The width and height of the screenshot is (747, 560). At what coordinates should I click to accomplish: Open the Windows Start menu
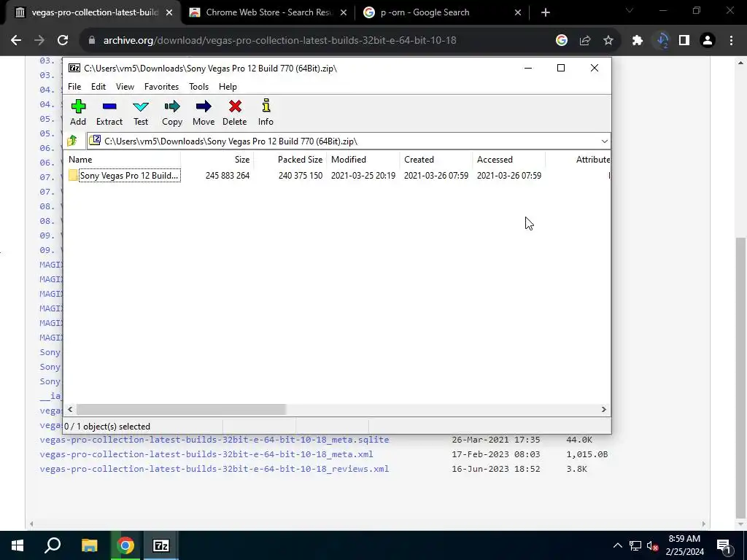tap(18, 545)
